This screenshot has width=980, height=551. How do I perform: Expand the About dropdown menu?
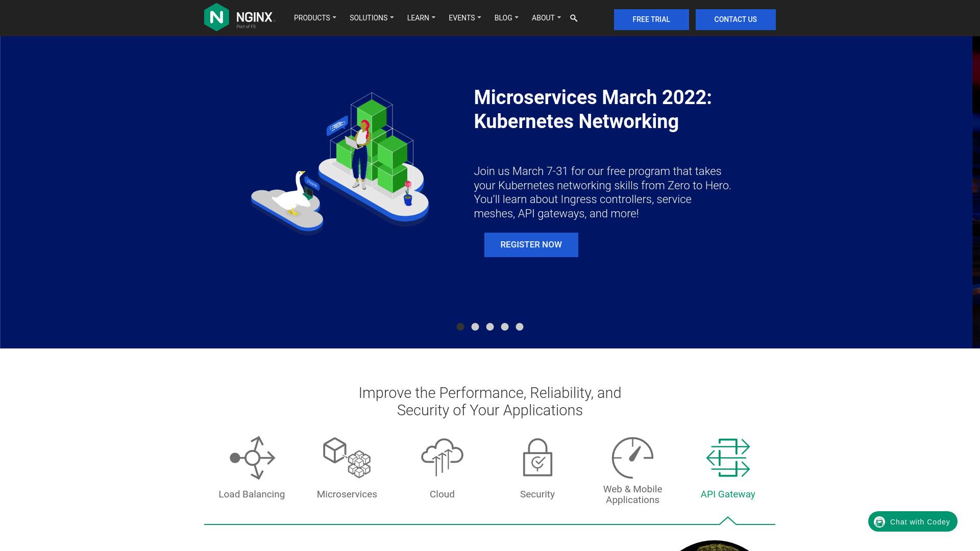click(546, 18)
